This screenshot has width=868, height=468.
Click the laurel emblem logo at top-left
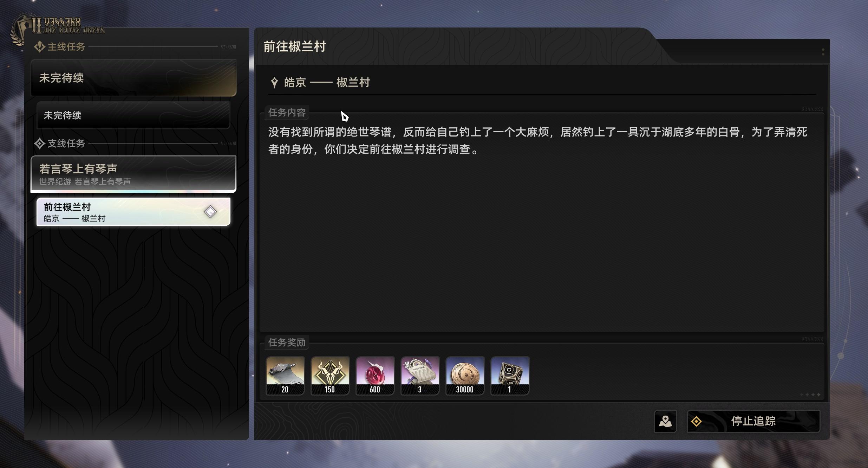[x=25, y=30]
